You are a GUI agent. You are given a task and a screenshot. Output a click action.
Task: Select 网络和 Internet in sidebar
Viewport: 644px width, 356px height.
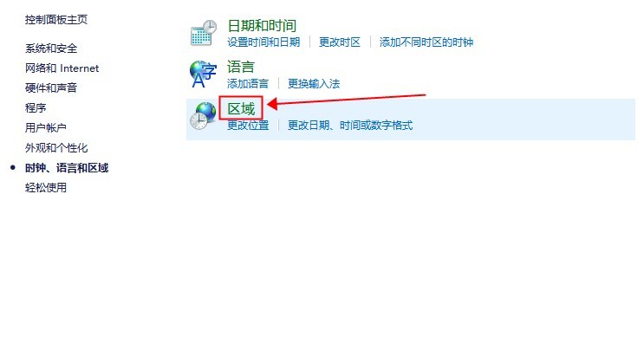click(x=62, y=68)
